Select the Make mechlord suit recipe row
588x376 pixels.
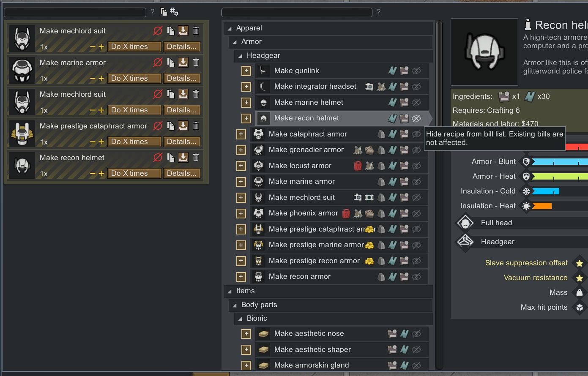click(339, 197)
